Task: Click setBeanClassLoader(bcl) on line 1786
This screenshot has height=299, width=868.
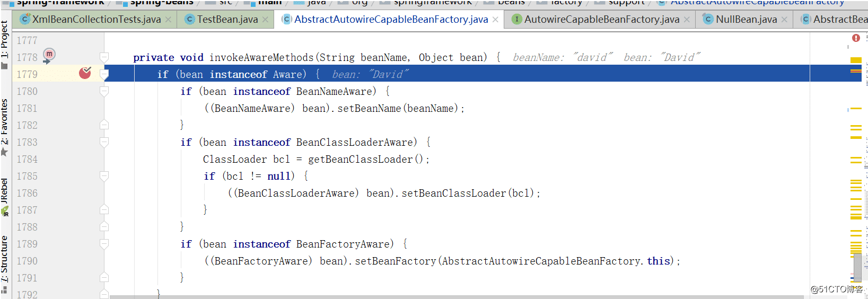Action: (x=468, y=193)
